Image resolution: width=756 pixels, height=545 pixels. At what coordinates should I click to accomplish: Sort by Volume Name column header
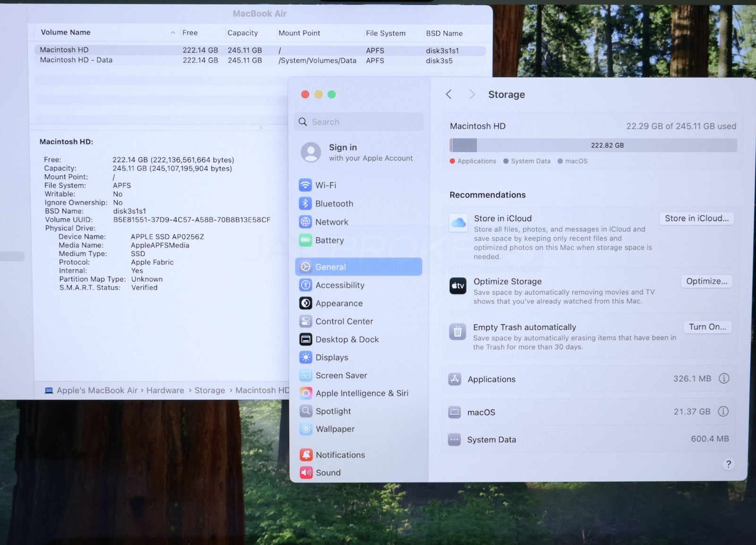[x=66, y=33]
